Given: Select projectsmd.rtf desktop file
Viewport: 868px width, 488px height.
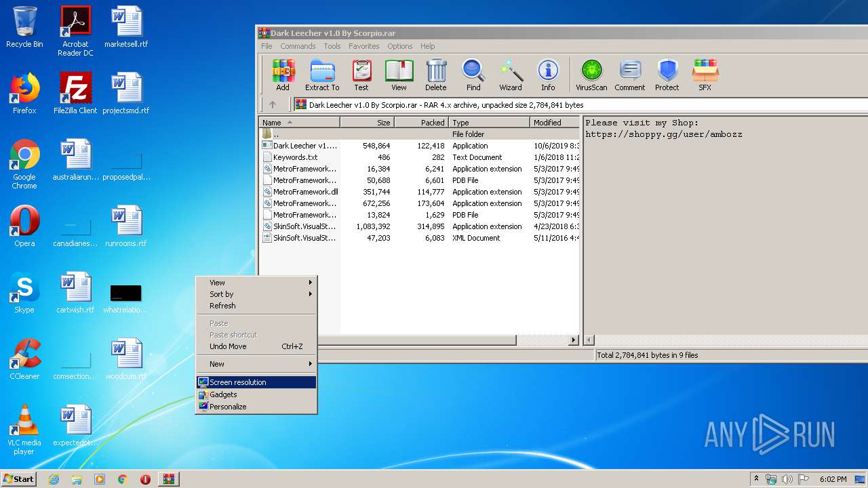Looking at the screenshot, I should tap(126, 94).
